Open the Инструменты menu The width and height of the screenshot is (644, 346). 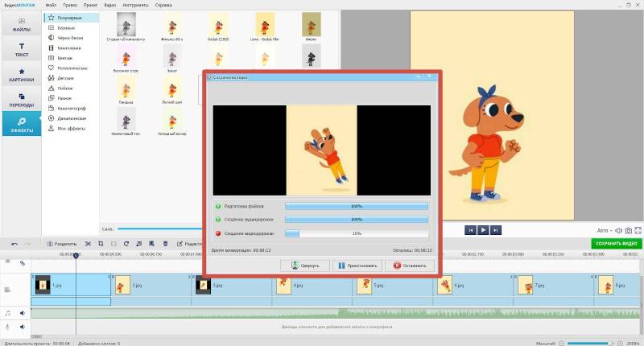click(x=135, y=6)
